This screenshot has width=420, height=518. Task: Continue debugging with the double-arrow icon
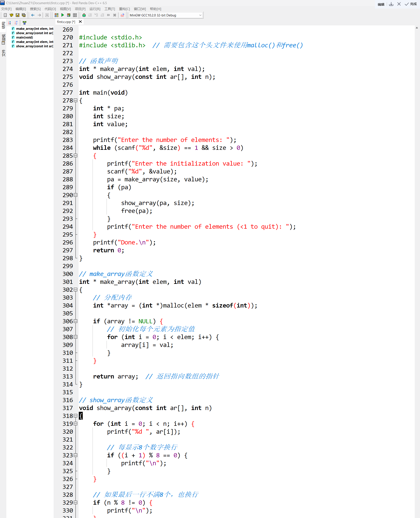pos(108,15)
